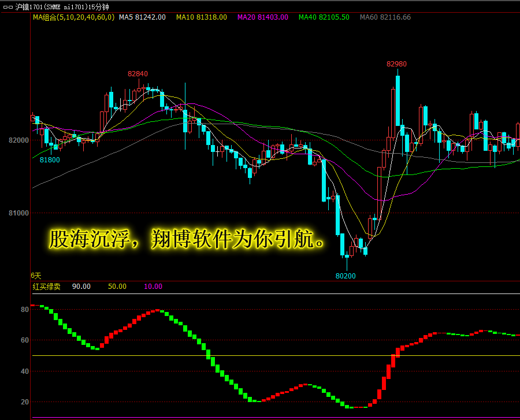Click the 81000 price axis label

click(18, 213)
